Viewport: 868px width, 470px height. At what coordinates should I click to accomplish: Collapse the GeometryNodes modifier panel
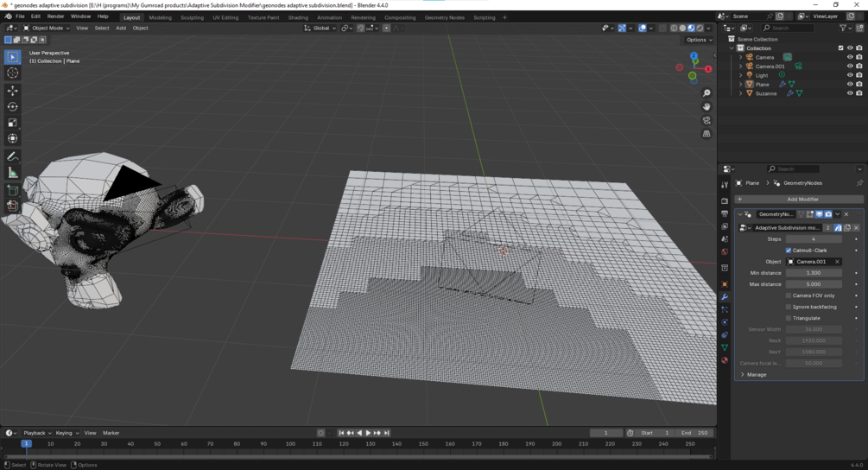point(740,214)
